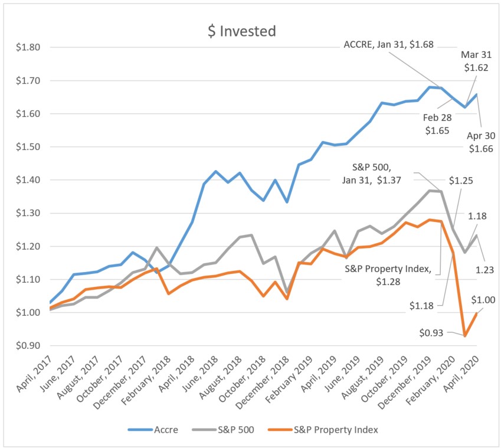Viewport: 501px width, 448px height.
Task: Click the "Feb 28 $1.65" data label
Action: [x=438, y=123]
